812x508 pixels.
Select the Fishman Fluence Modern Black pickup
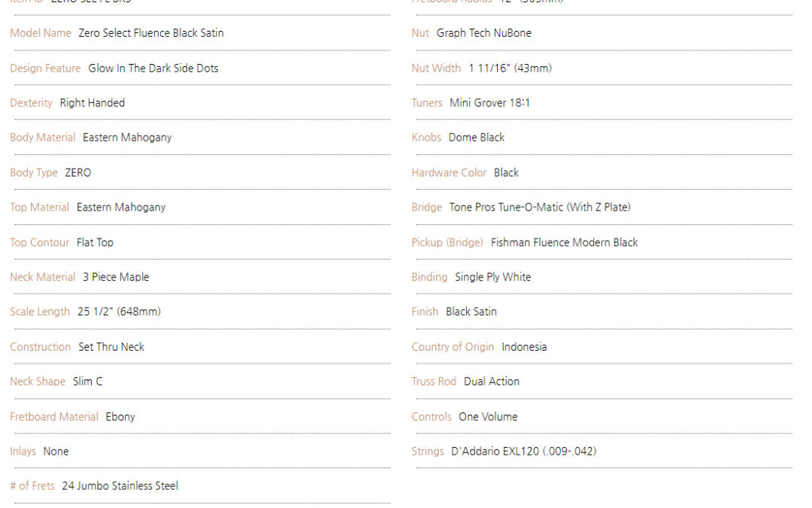[x=565, y=242]
